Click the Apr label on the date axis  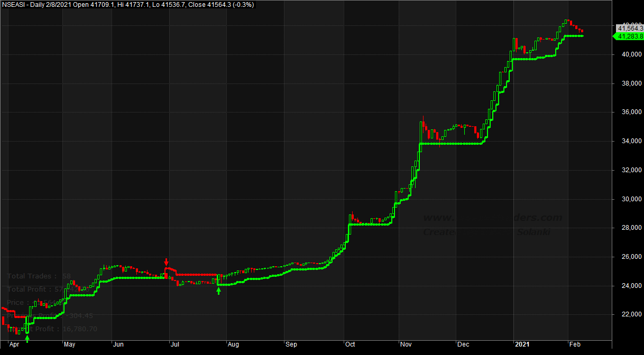[x=15, y=344]
